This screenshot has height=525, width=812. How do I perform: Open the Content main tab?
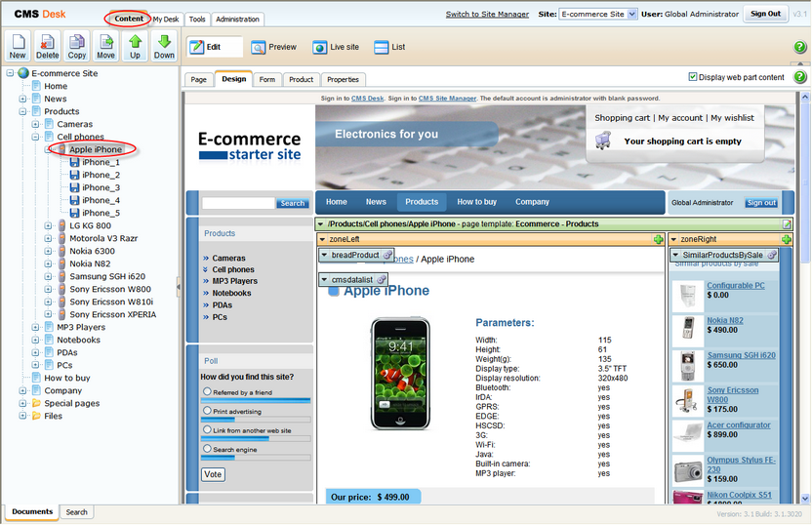129,19
